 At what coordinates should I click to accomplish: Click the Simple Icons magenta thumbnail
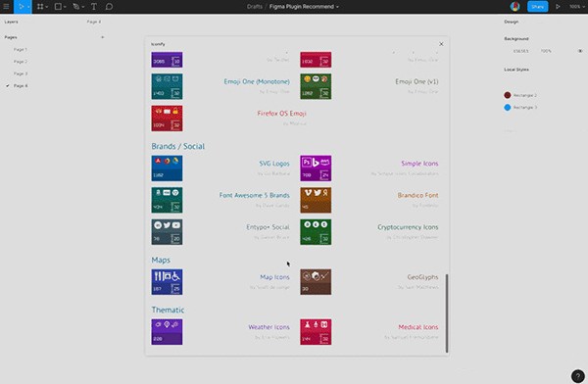[x=316, y=168]
